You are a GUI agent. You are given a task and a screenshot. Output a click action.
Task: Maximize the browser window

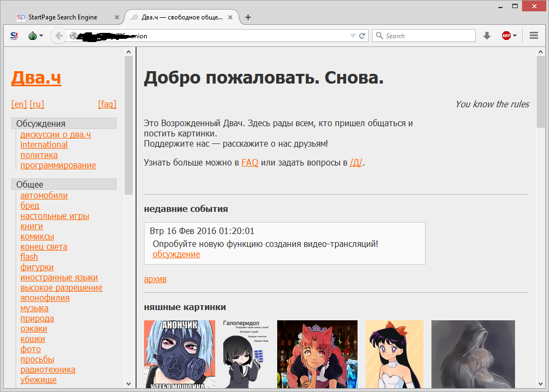click(x=514, y=6)
